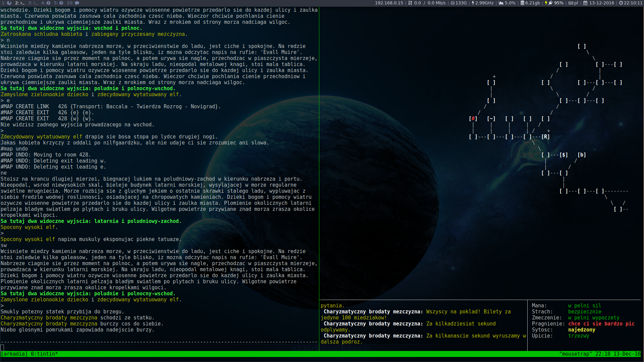Click the 'Mana:' label
This screenshot has width=644, height=362.
point(539,306)
